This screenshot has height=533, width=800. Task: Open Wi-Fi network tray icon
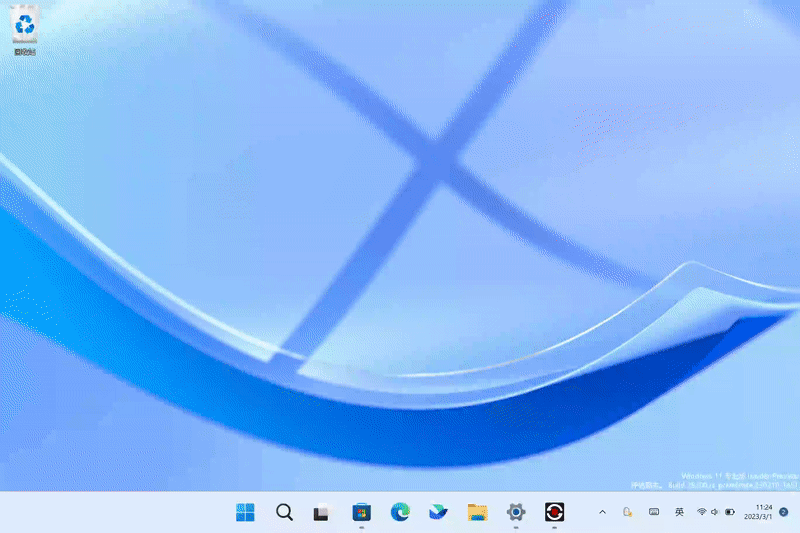[x=702, y=512]
